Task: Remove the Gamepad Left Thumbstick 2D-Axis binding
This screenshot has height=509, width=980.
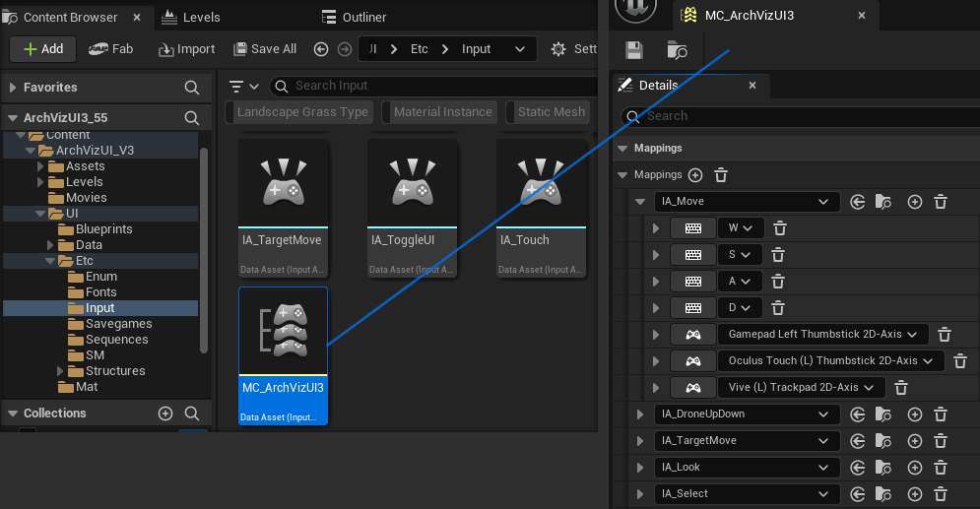Action: pyautogui.click(x=945, y=335)
